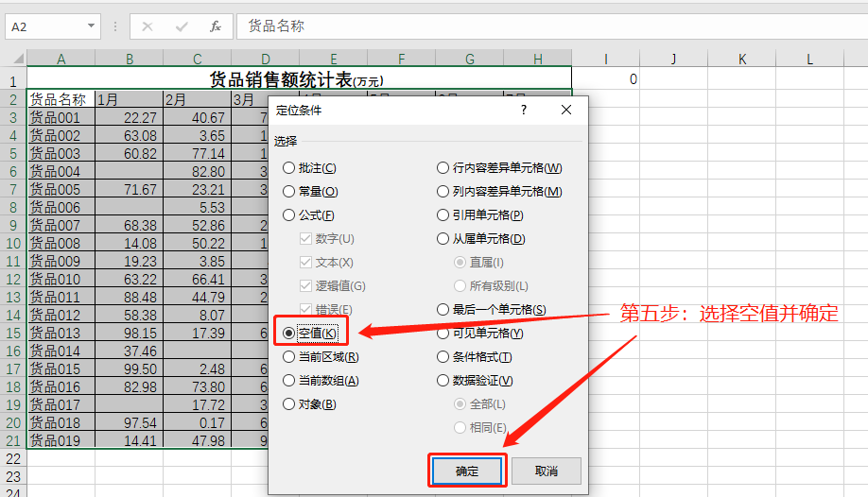Click the title cell 货品销售额统计表

click(x=299, y=79)
